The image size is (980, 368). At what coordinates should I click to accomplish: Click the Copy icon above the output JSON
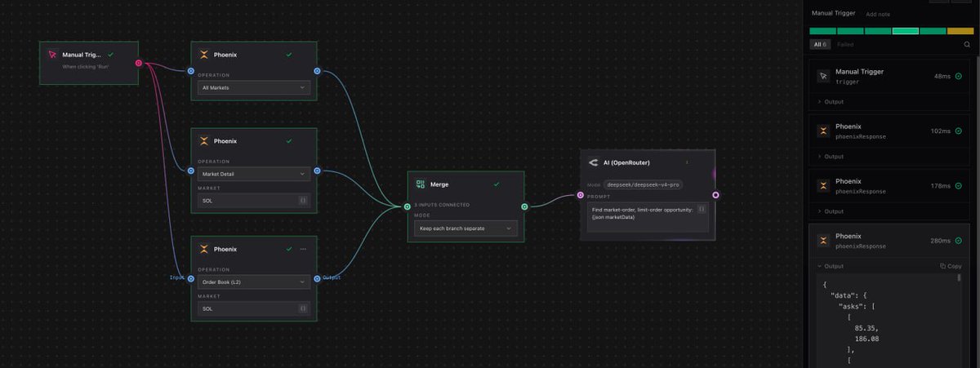[943, 266]
